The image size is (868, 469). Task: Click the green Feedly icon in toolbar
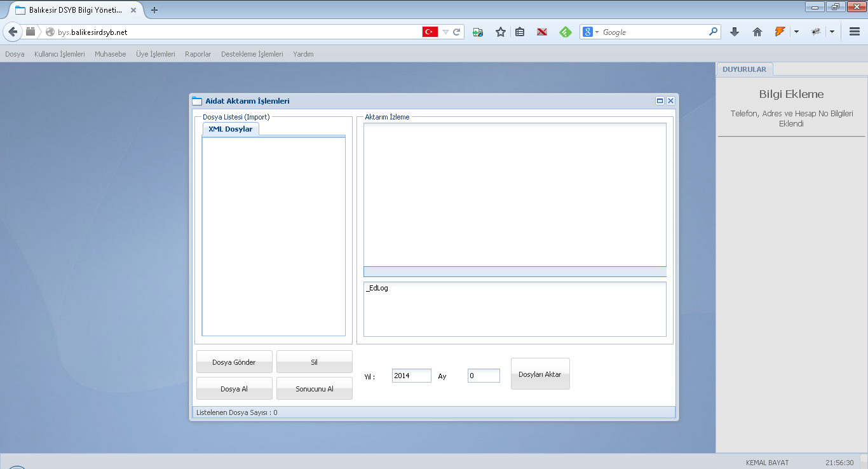565,32
